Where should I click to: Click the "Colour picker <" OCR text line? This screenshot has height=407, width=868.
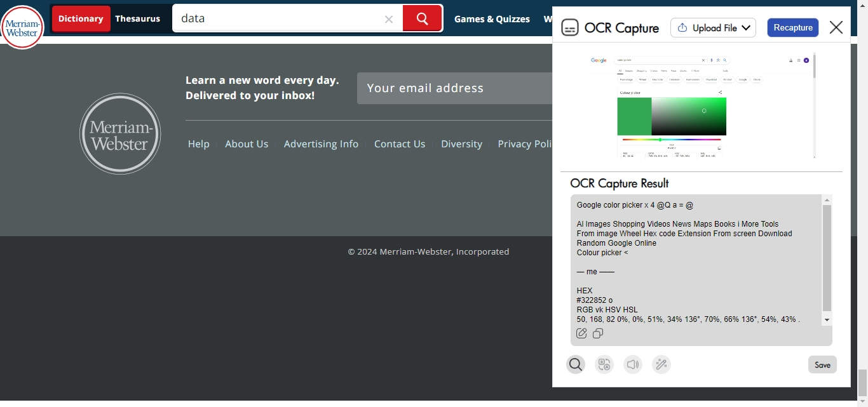coord(602,253)
